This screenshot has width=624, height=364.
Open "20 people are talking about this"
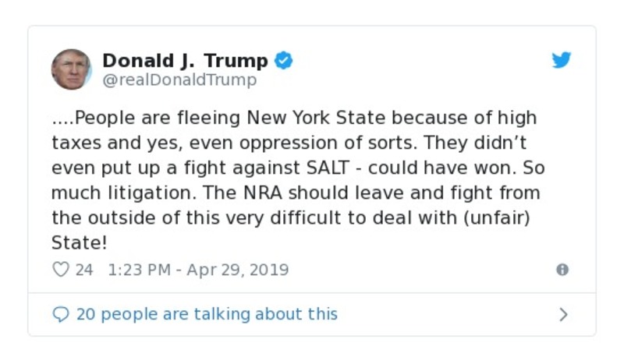(x=207, y=314)
